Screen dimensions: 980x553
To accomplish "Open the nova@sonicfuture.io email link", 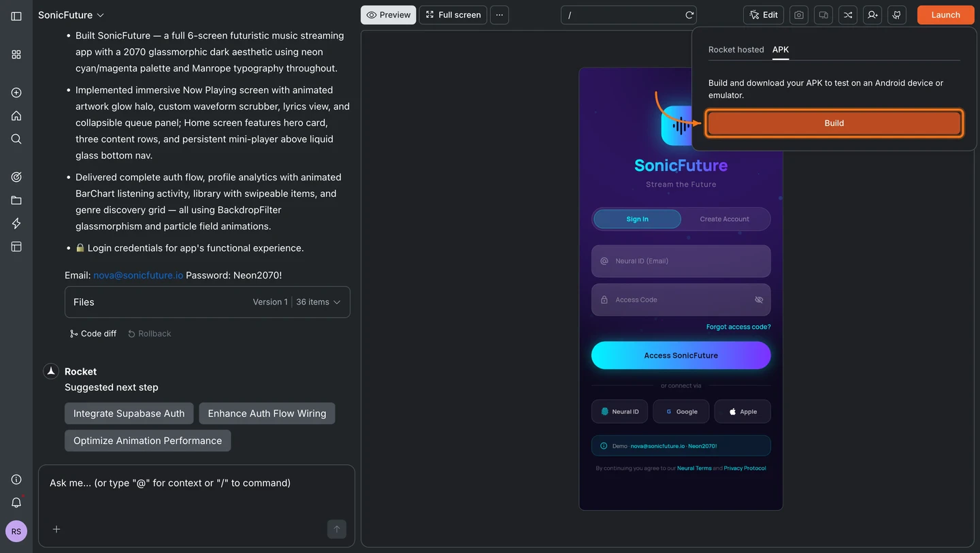I will pos(137,275).
